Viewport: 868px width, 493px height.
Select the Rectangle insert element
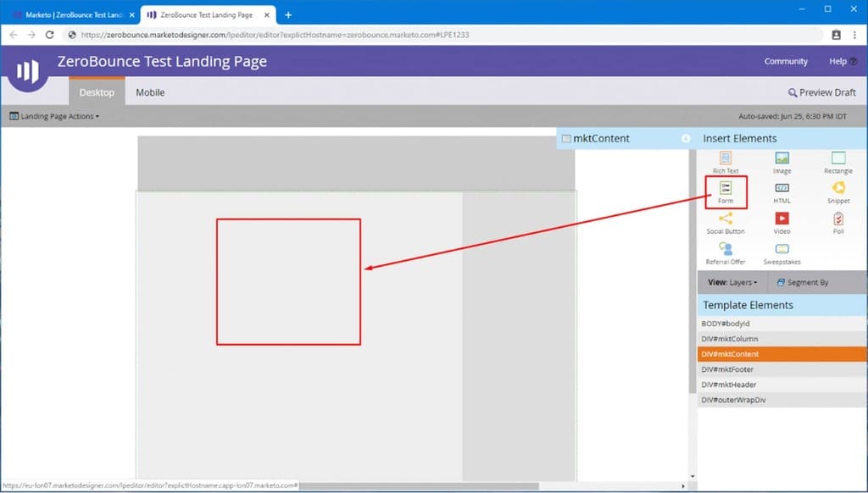click(838, 162)
